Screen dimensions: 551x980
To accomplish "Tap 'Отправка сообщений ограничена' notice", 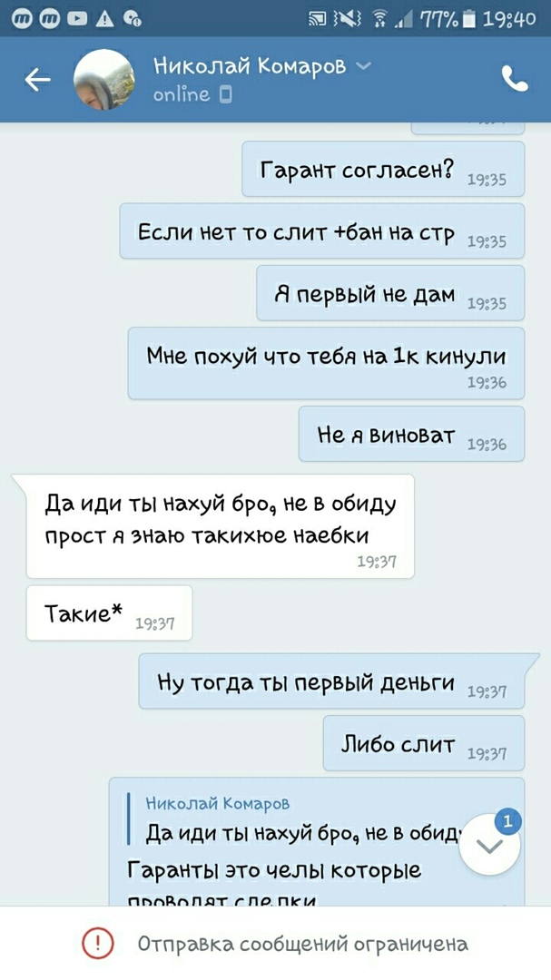I will point(302,943).
